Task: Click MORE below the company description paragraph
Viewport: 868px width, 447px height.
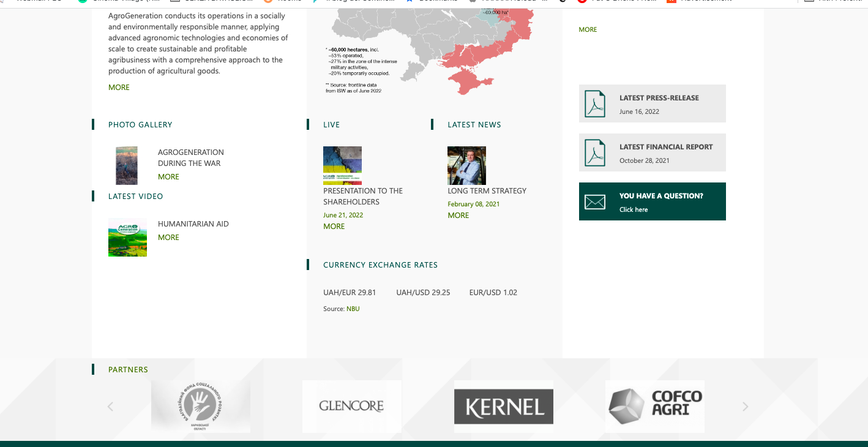Action: [119, 88]
